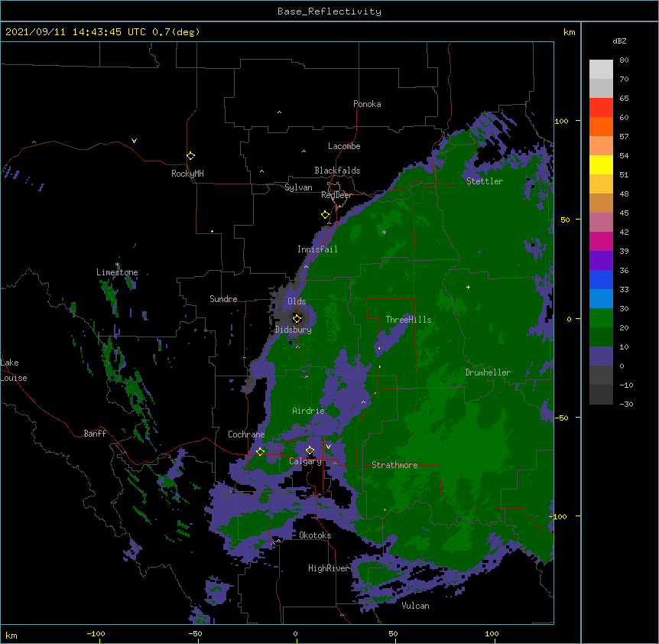Click the Strathmore town label

(x=394, y=465)
